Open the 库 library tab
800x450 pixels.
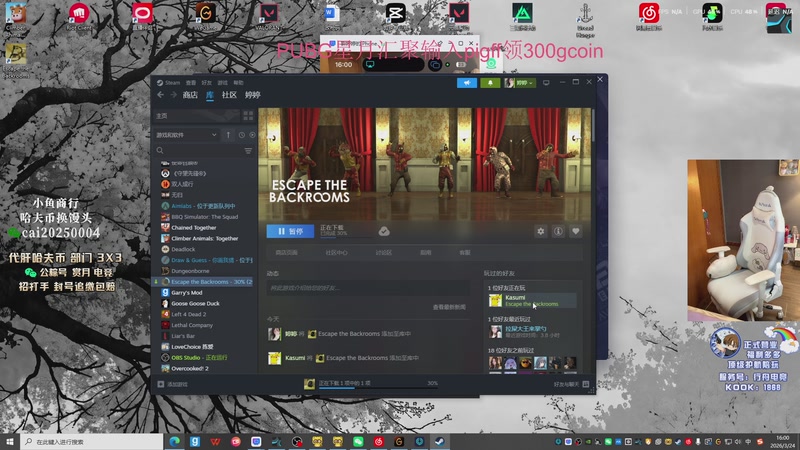pos(210,95)
